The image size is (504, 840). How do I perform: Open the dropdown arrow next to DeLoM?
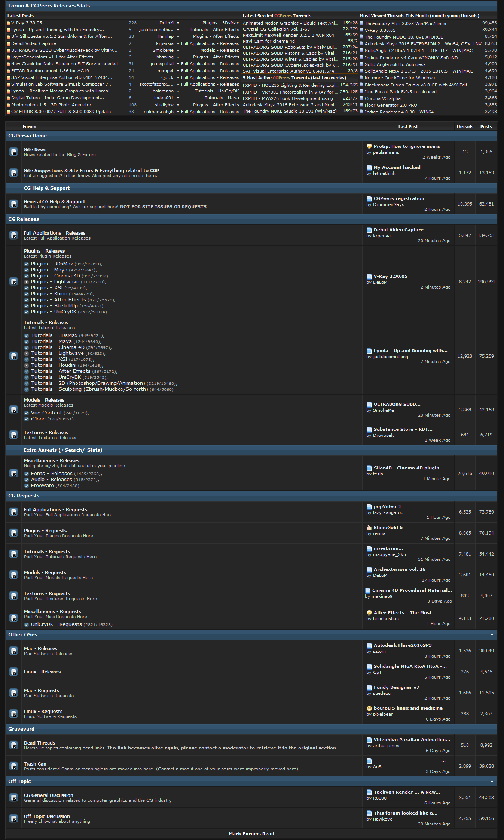point(178,23)
